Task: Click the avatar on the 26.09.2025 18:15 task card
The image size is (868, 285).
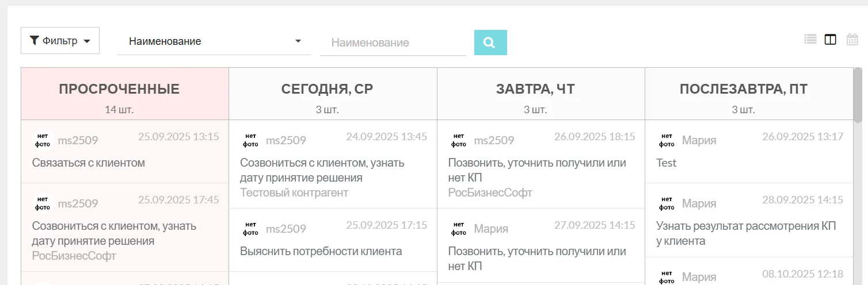Action: tap(459, 140)
